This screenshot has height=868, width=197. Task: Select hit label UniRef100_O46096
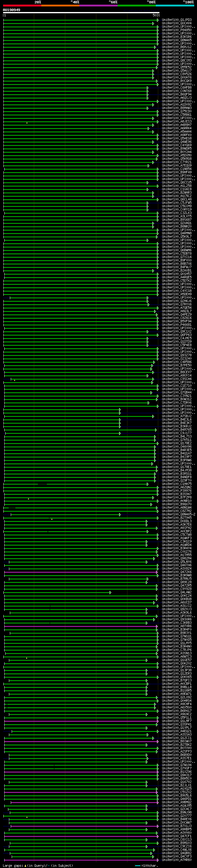coord(177,447)
